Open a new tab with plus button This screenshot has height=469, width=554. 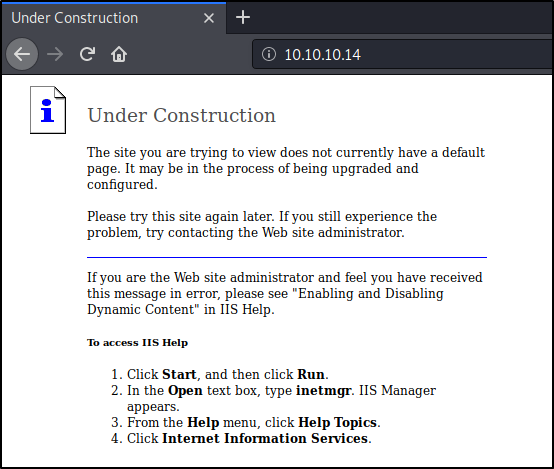tap(243, 17)
